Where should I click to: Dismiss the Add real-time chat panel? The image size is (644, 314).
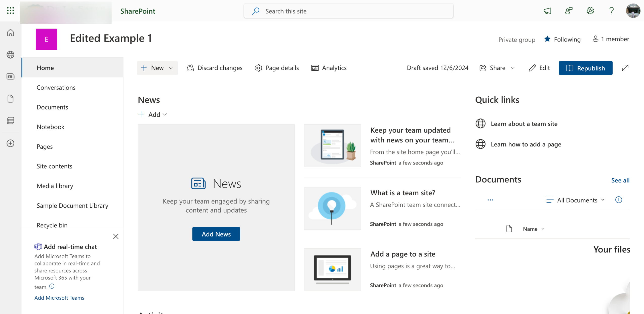116,237
